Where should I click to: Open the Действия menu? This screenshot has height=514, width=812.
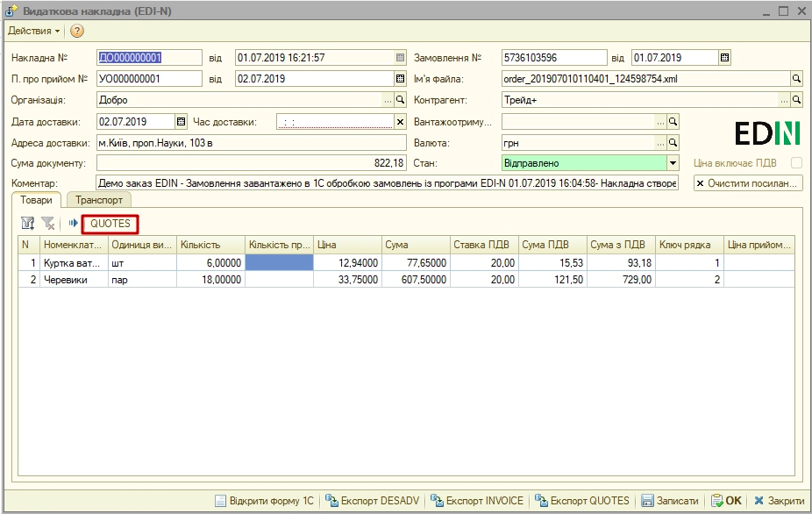[x=33, y=31]
